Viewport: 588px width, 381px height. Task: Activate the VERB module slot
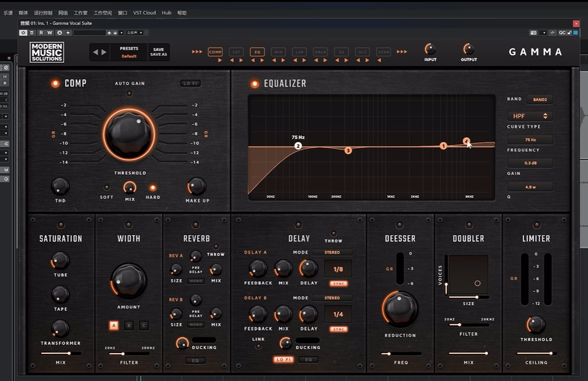[x=384, y=52]
